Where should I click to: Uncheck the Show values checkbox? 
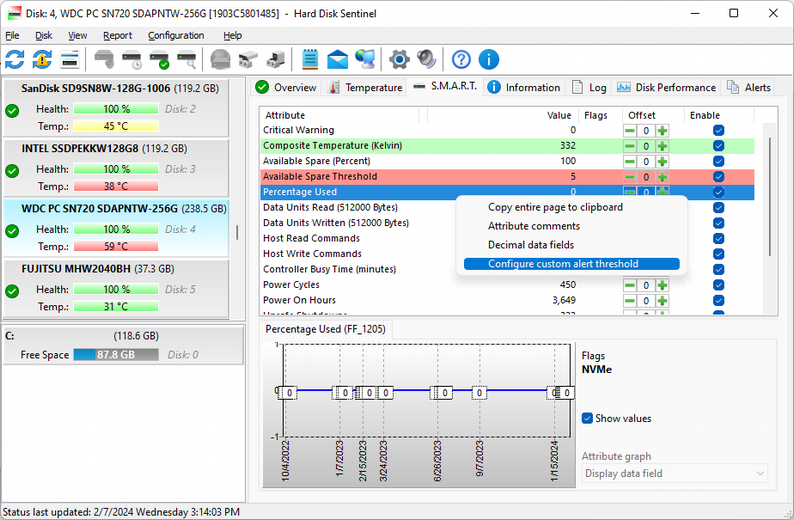587,418
